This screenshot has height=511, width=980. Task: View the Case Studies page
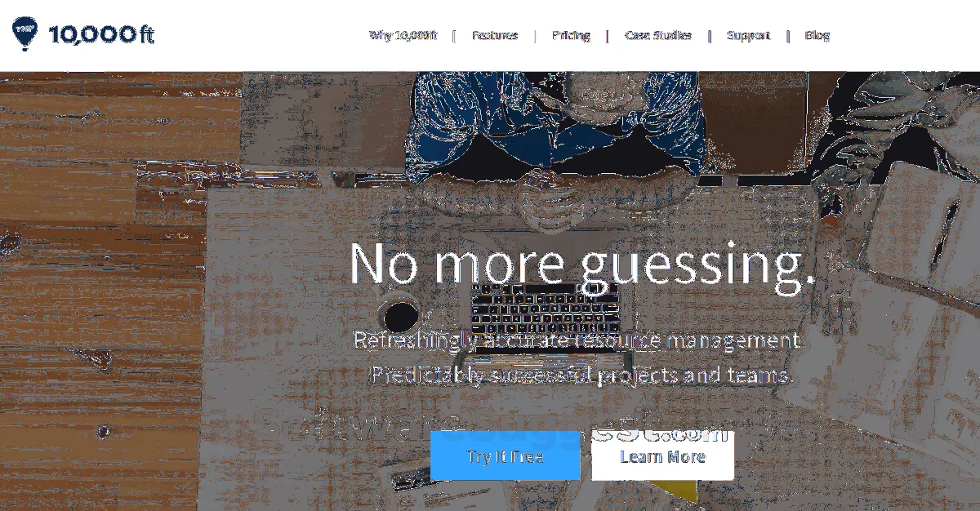658,35
